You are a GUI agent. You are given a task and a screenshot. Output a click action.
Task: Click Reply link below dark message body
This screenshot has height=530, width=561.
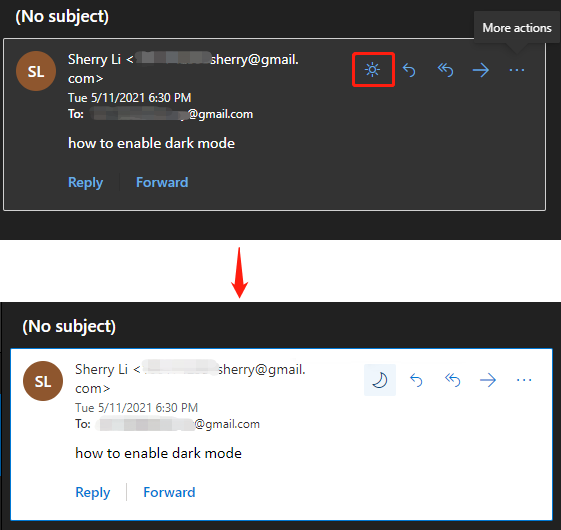[86, 183]
